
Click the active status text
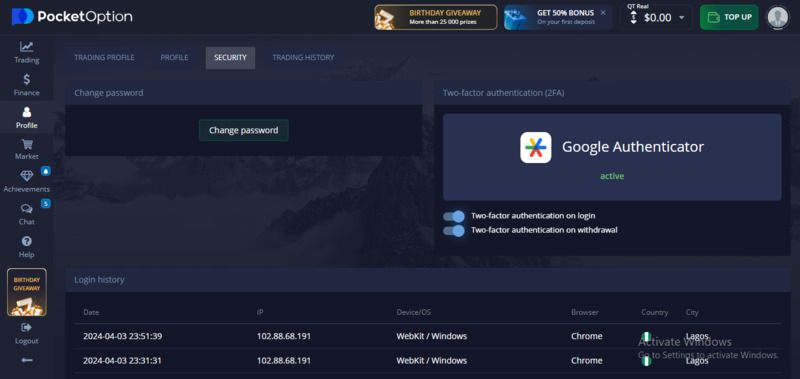(x=612, y=176)
